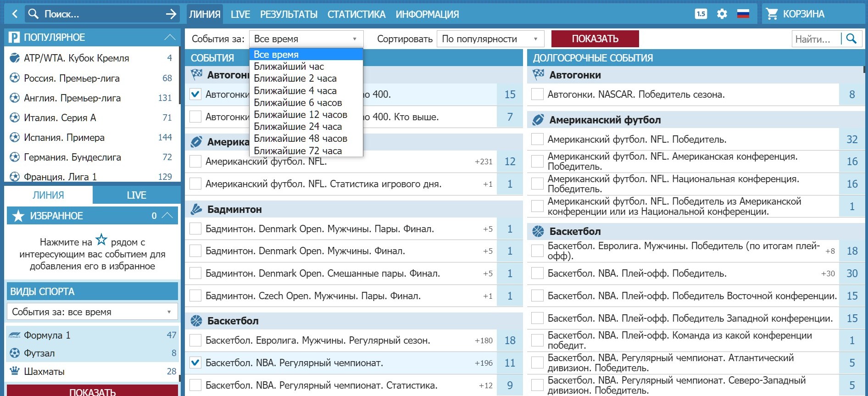Check Американский футбол. NFL. checkbox
This screenshot has height=396, width=868.
(x=195, y=161)
